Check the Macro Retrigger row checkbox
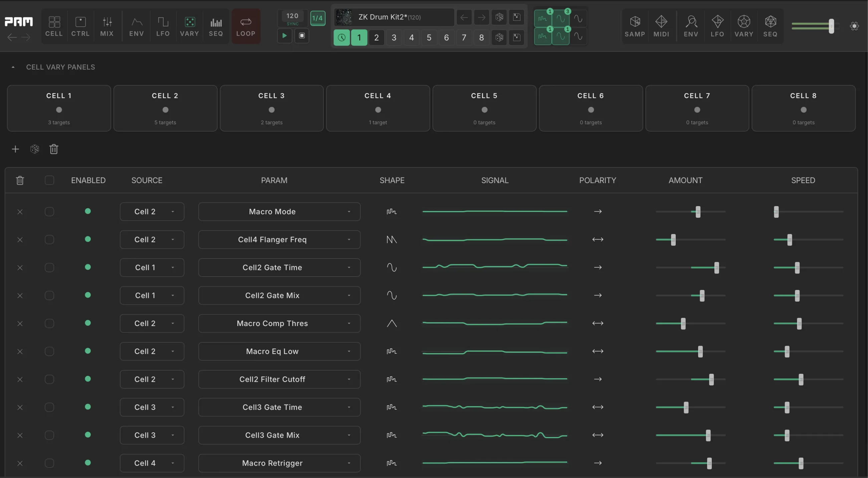This screenshot has width=868, height=478. [x=49, y=463]
